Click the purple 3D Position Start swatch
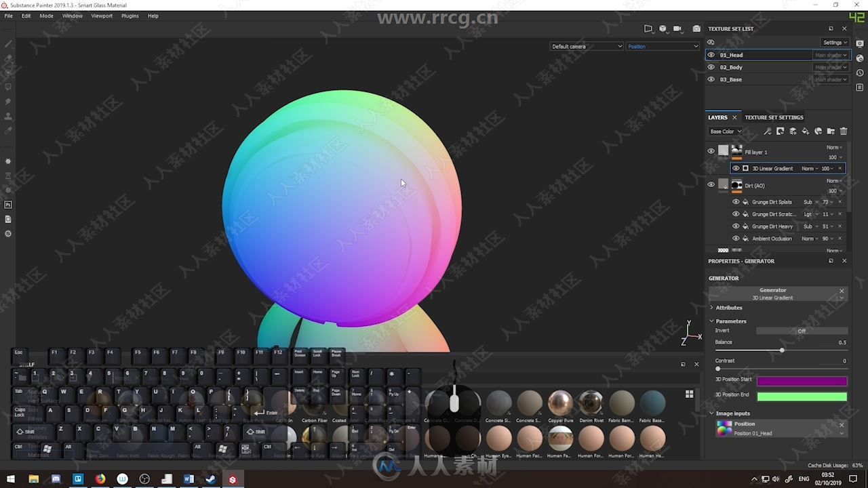The height and width of the screenshot is (488, 868). pyautogui.click(x=802, y=382)
